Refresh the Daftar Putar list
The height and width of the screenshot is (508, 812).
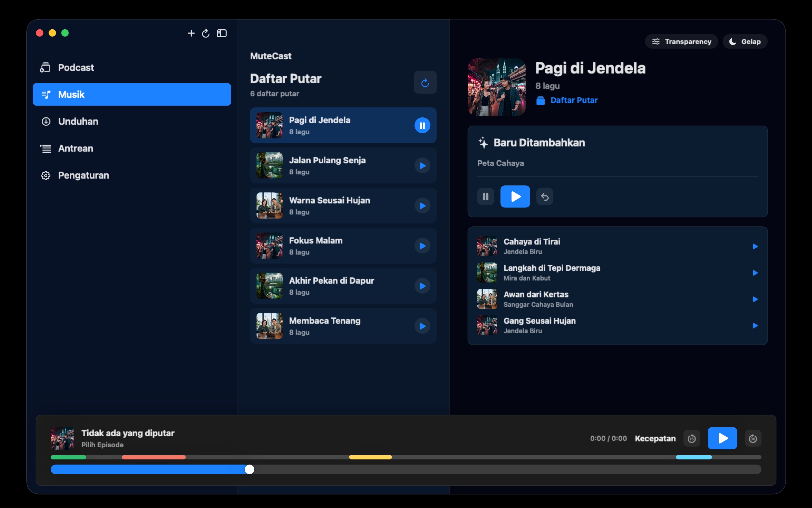(x=425, y=82)
